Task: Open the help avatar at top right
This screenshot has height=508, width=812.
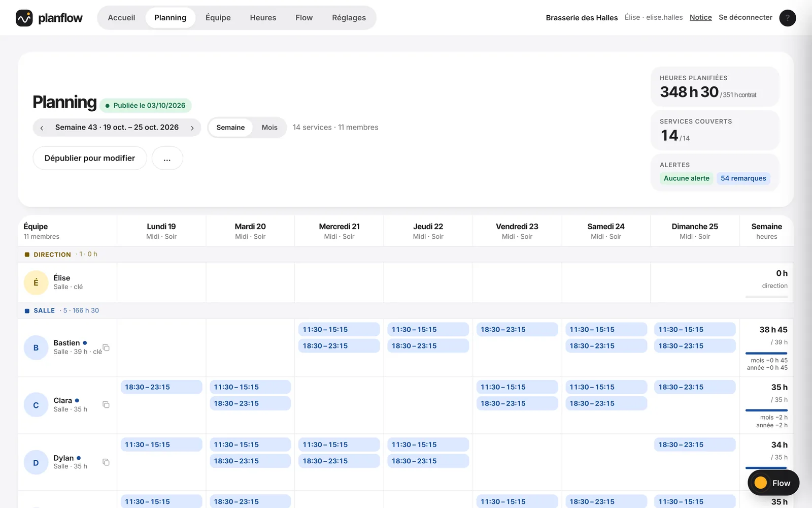Action: point(787,18)
